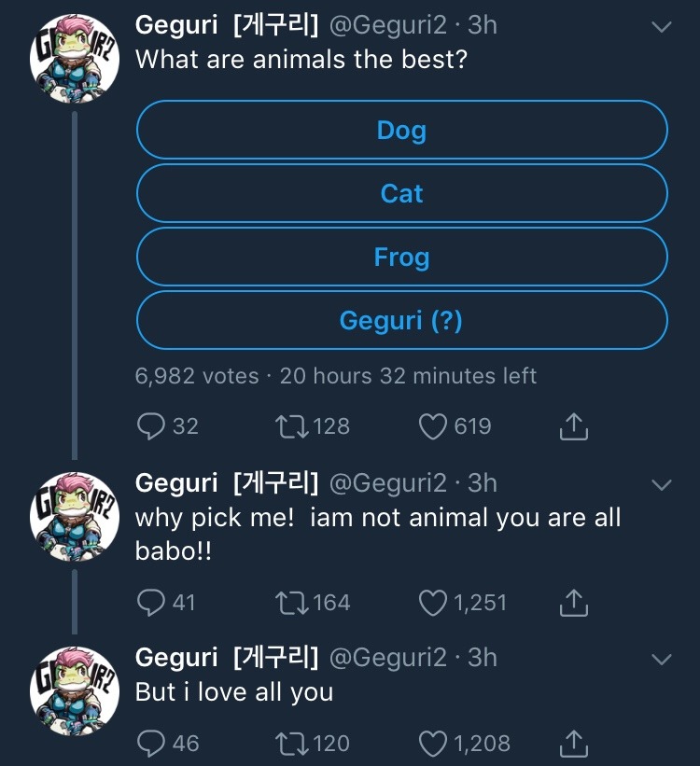
Task: Like the poll tweet with 619 likes
Action: coord(432,426)
